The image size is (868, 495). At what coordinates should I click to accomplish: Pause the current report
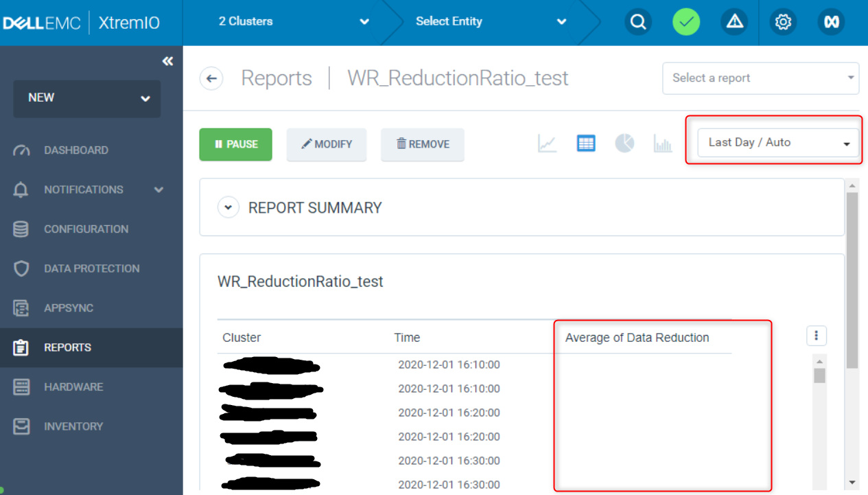(x=235, y=144)
